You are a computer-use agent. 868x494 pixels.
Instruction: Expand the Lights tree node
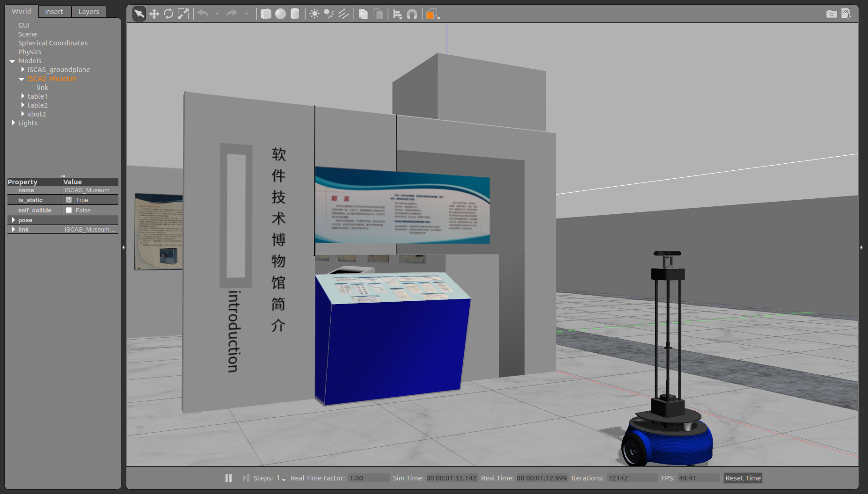(13, 123)
